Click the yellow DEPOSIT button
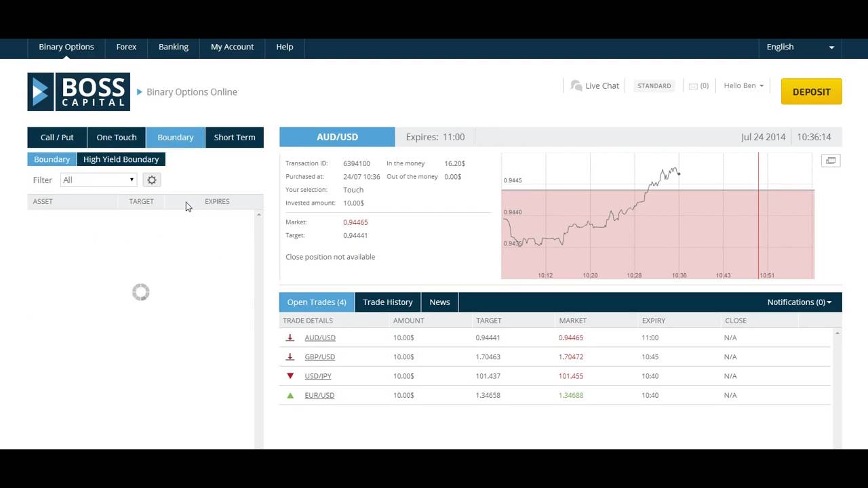Screen dimensions: 868x488 [811, 91]
